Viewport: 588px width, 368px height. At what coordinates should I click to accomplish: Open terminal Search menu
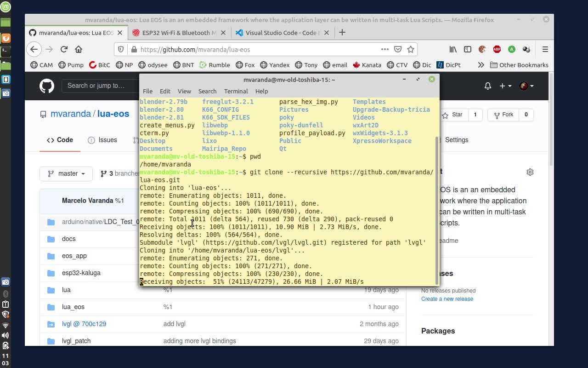[207, 91]
